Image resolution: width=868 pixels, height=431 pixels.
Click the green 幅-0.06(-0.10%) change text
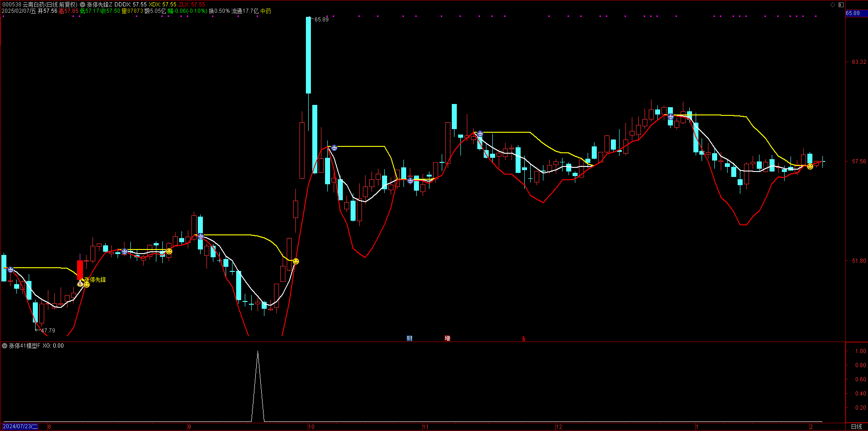pos(187,11)
